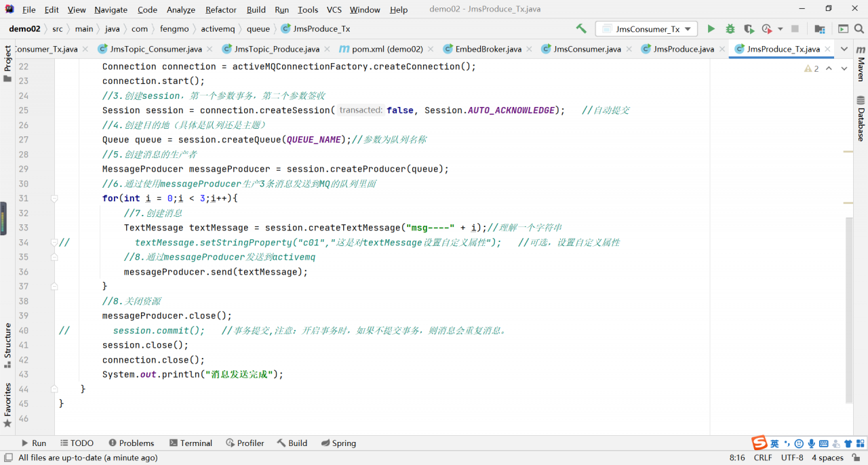Click the fengmo breadcrumb in navigation bar
The width and height of the screenshot is (868, 465).
tap(174, 29)
